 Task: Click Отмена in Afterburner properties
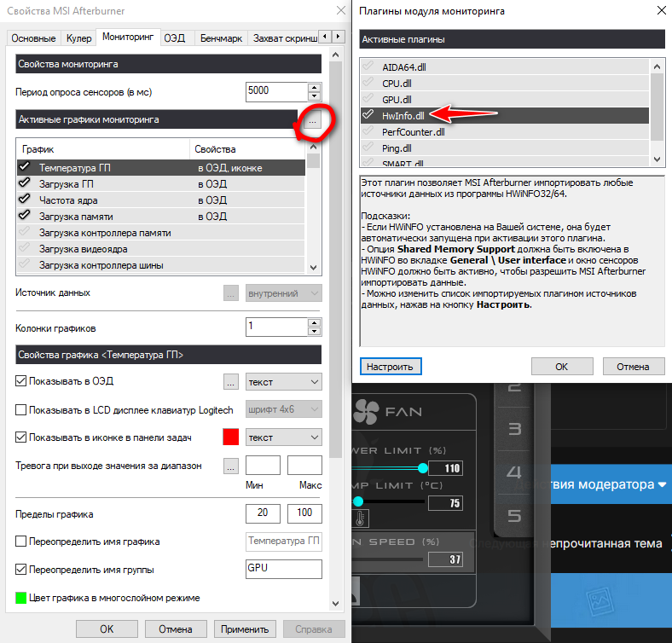coord(176,629)
